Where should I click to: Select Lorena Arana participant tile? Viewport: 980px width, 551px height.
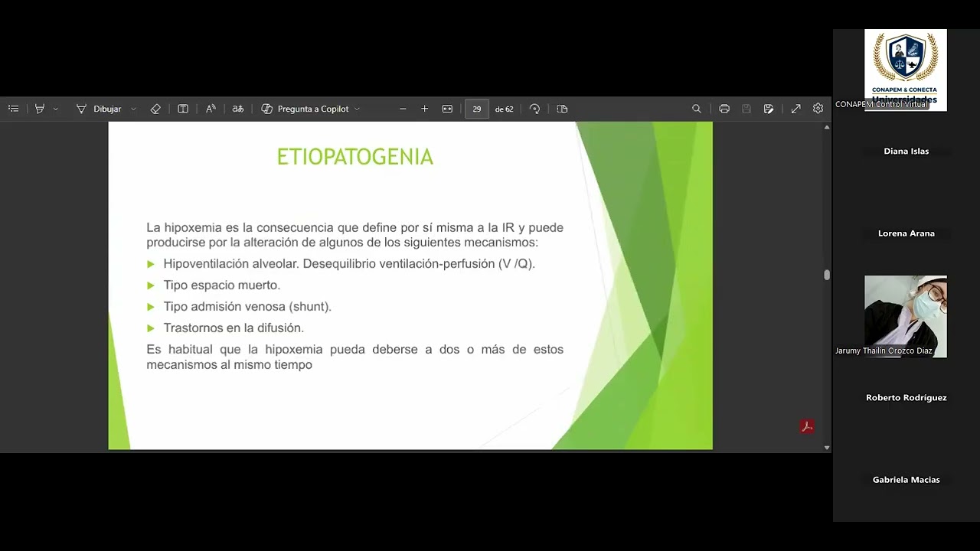point(906,233)
